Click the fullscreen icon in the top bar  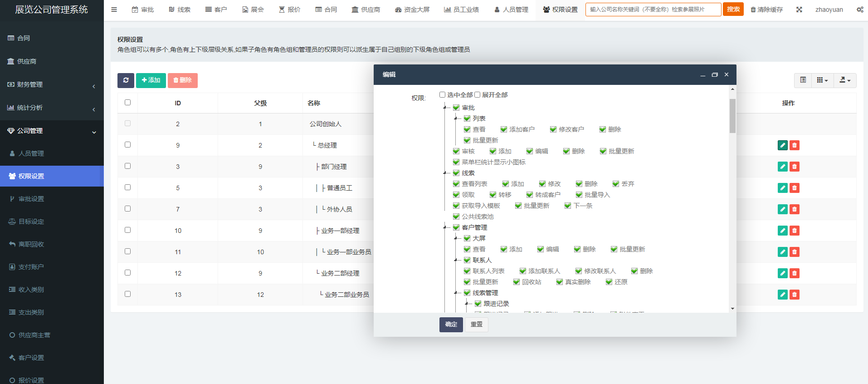(x=799, y=10)
